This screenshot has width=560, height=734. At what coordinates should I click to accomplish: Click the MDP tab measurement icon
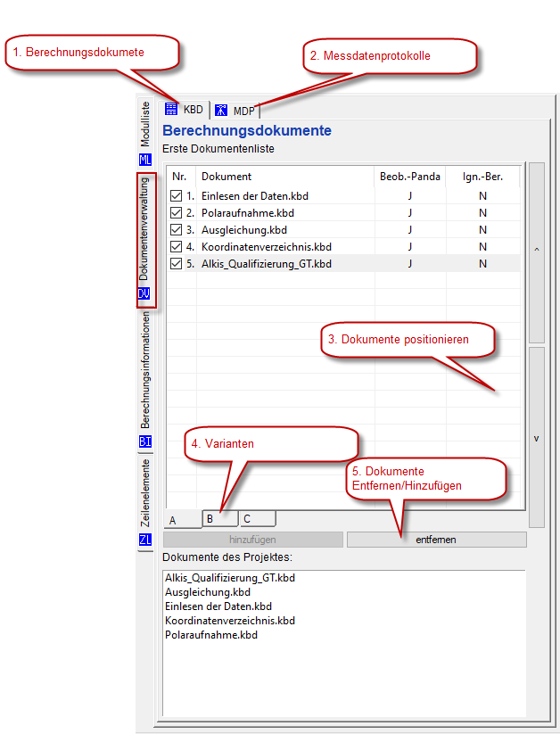pos(221,111)
